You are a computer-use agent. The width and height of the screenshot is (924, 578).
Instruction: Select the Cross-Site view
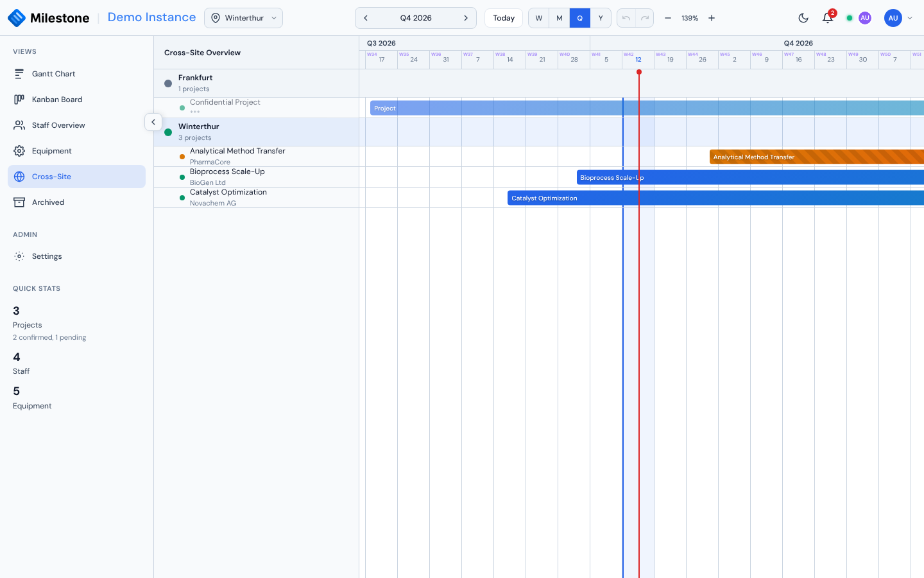[x=76, y=177]
